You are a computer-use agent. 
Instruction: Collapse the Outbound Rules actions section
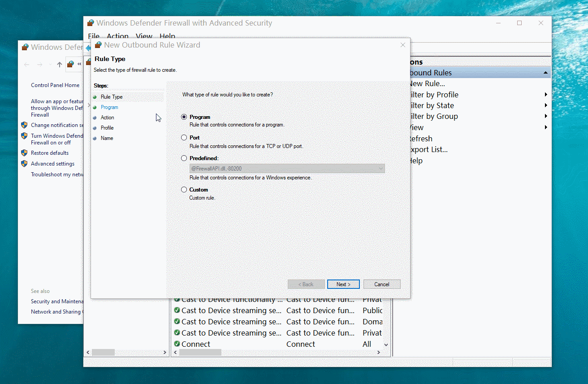pyautogui.click(x=545, y=73)
